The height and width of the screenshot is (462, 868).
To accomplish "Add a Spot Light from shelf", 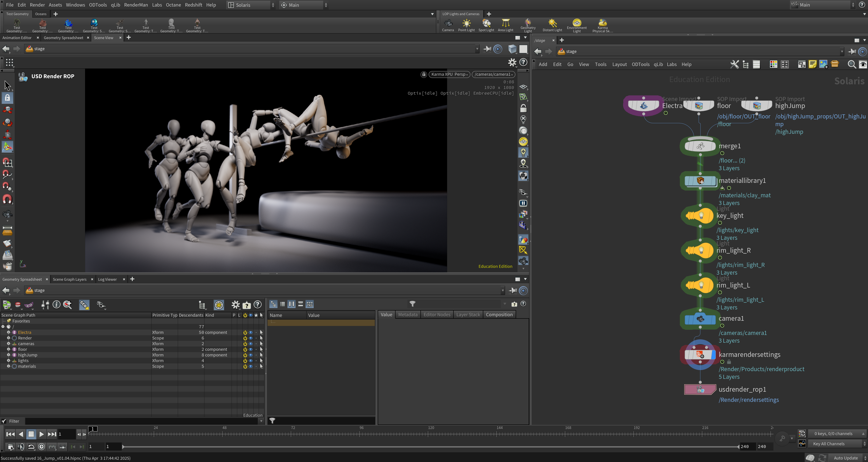I will (x=486, y=25).
